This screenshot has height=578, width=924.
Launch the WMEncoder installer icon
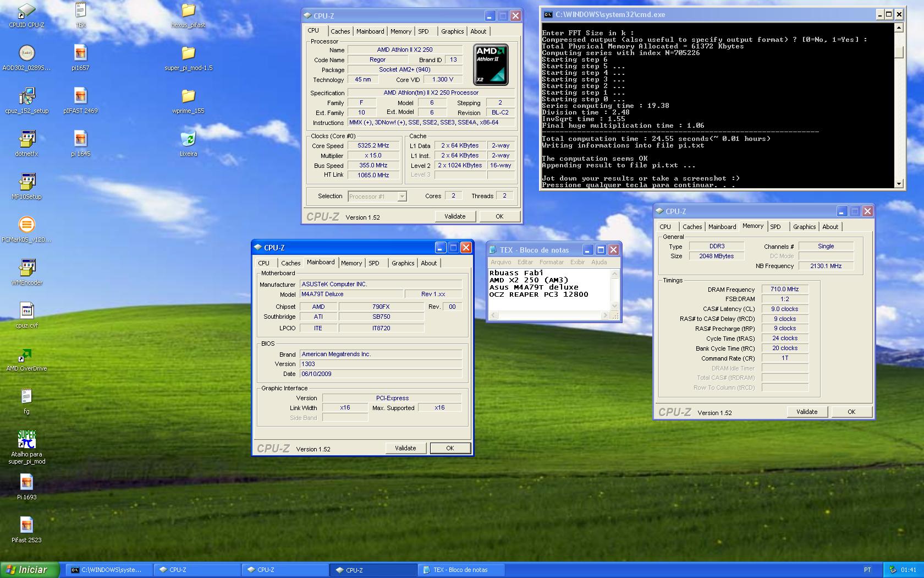click(26, 272)
